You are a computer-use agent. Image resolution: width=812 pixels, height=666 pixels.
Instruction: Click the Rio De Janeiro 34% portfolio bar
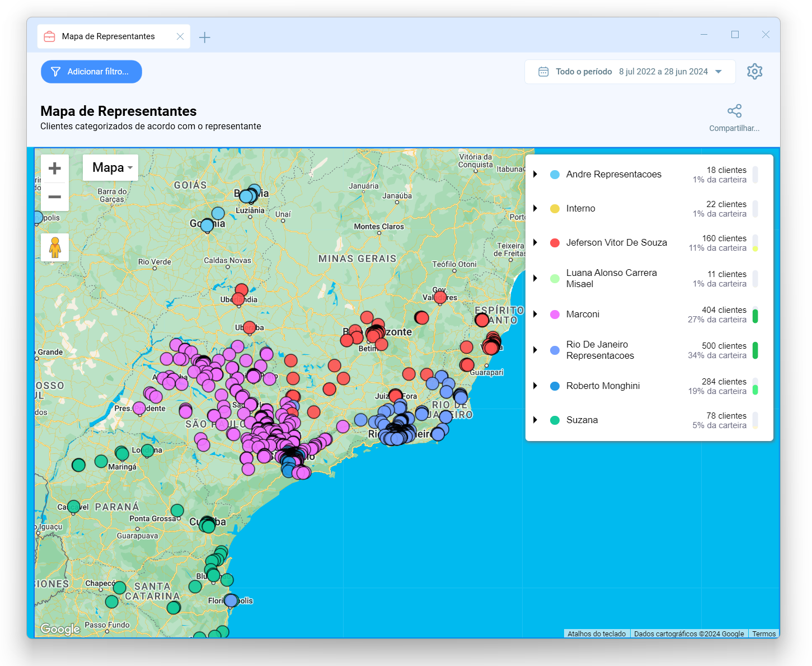755,350
